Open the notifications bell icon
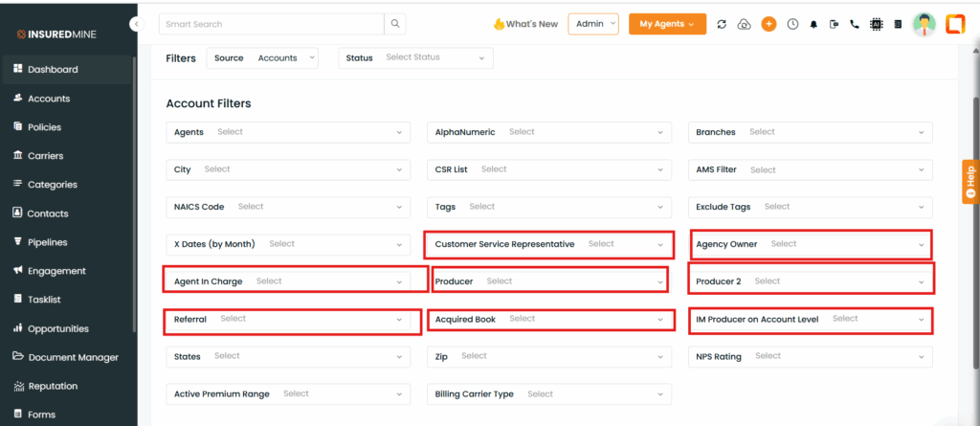The image size is (980, 426). pos(813,24)
